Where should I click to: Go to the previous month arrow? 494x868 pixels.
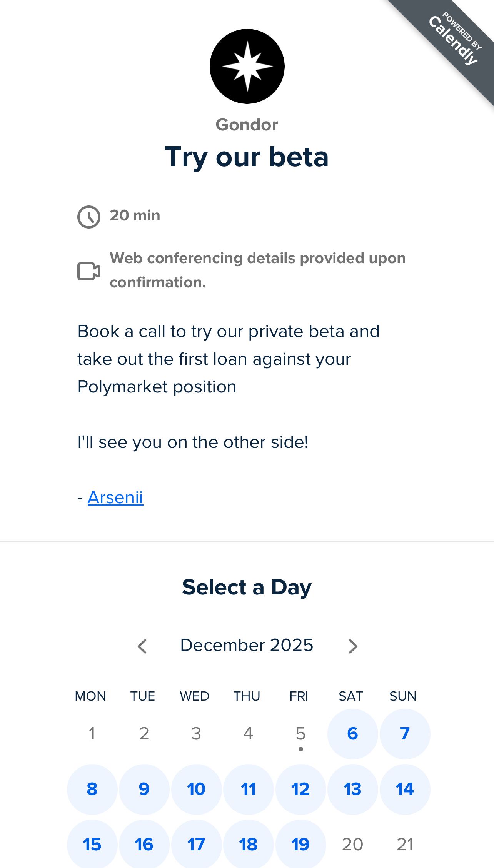click(142, 646)
